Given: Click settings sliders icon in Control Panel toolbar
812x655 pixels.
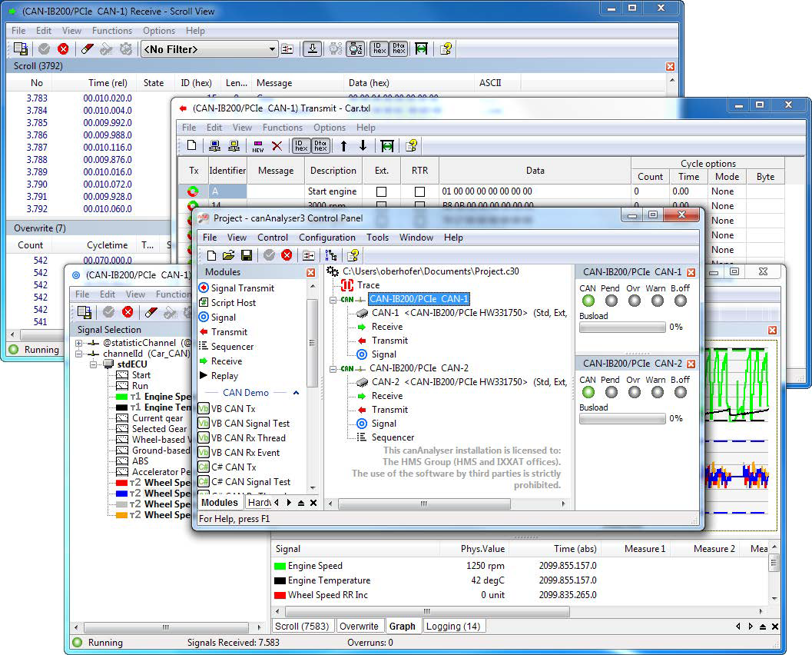Looking at the screenshot, I should tap(309, 255).
